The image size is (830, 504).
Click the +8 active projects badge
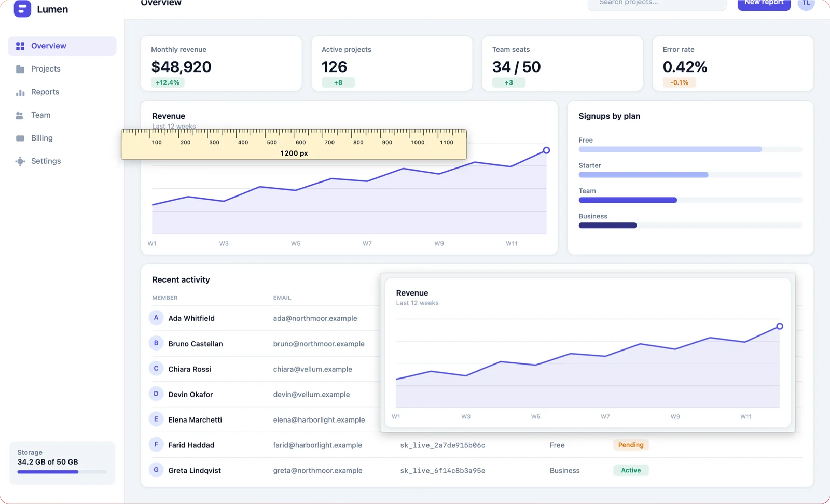(x=338, y=82)
